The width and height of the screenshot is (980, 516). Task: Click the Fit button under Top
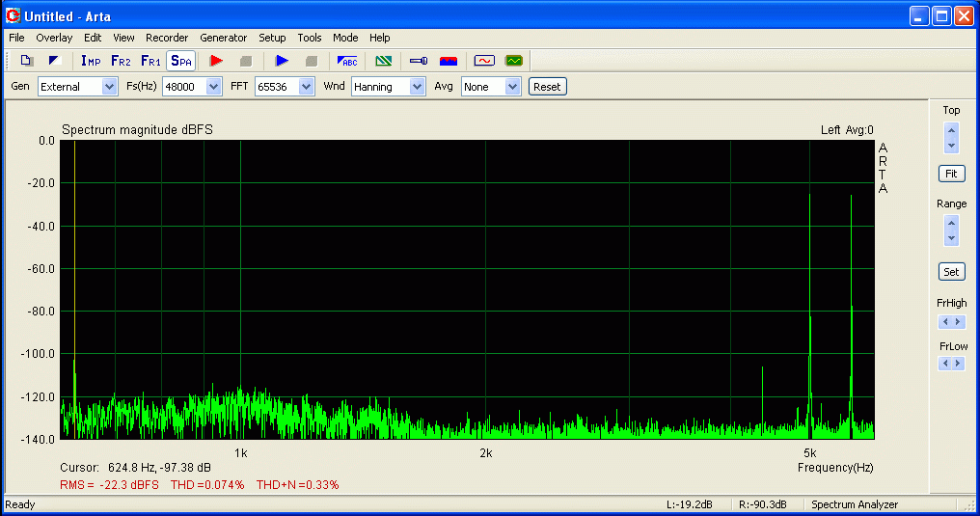(951, 174)
